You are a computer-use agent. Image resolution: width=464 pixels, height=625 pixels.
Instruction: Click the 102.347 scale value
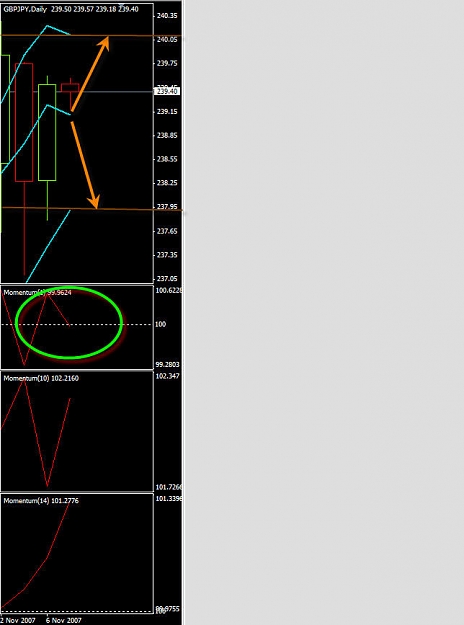click(167, 376)
